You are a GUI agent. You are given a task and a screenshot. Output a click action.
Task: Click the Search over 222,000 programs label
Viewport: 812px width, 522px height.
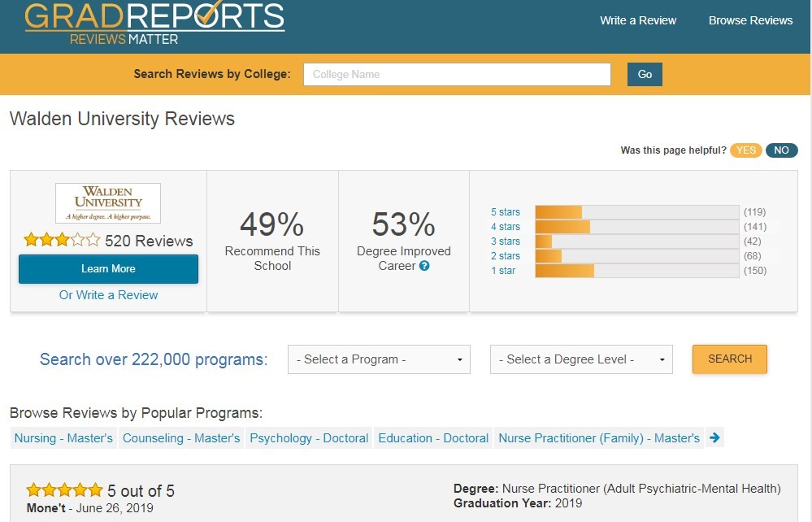click(x=154, y=359)
